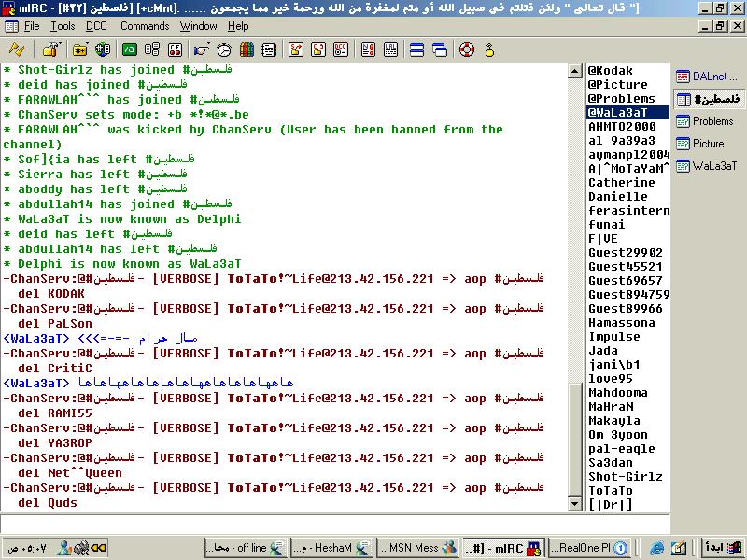
Task: Open RealOne Player from the taskbar
Action: (589, 548)
